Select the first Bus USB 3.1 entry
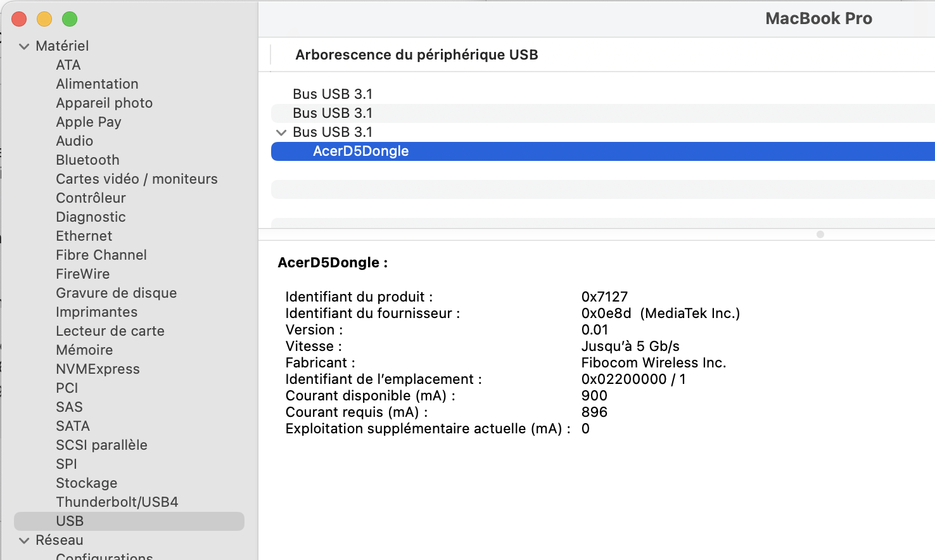 click(333, 94)
